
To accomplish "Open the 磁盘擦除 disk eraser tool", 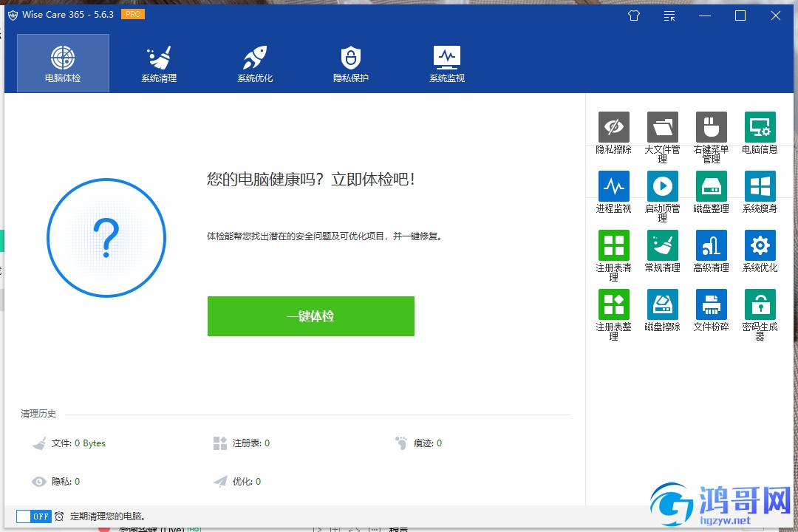I will point(663,310).
